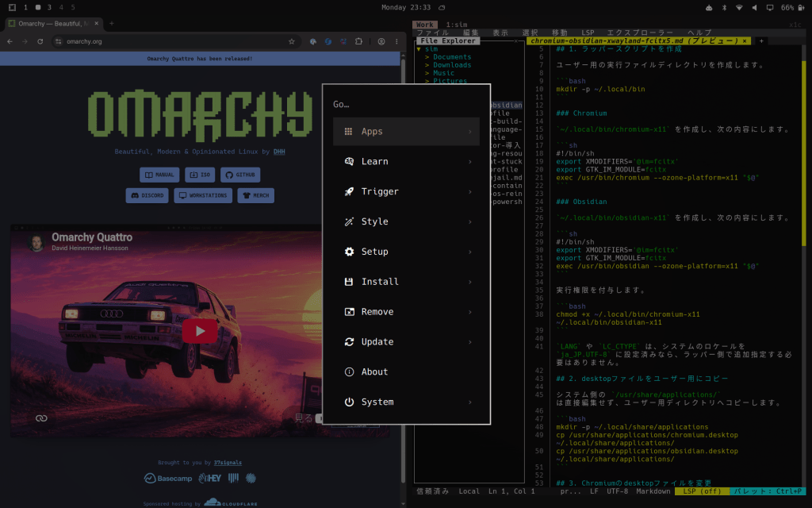Click the Basecamp logo
The image size is (812, 508).
[x=168, y=479]
